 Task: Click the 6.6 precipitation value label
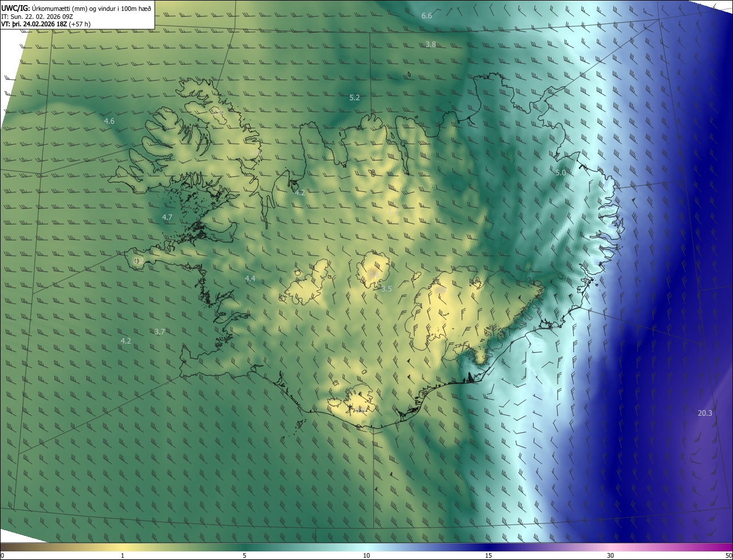427,15
